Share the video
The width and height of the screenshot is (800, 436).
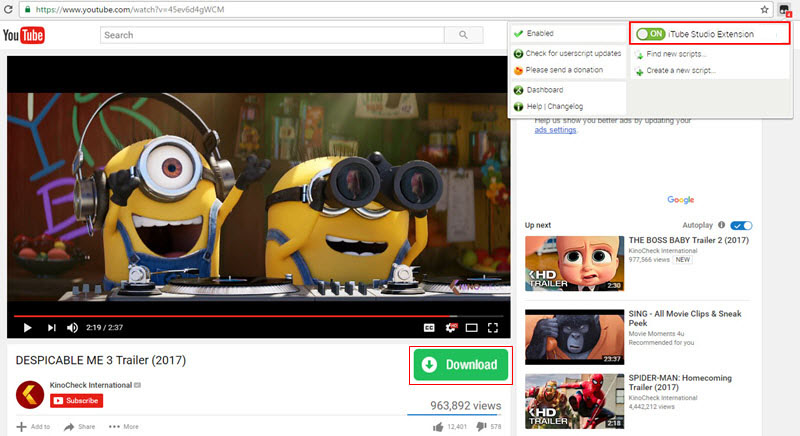[80, 426]
